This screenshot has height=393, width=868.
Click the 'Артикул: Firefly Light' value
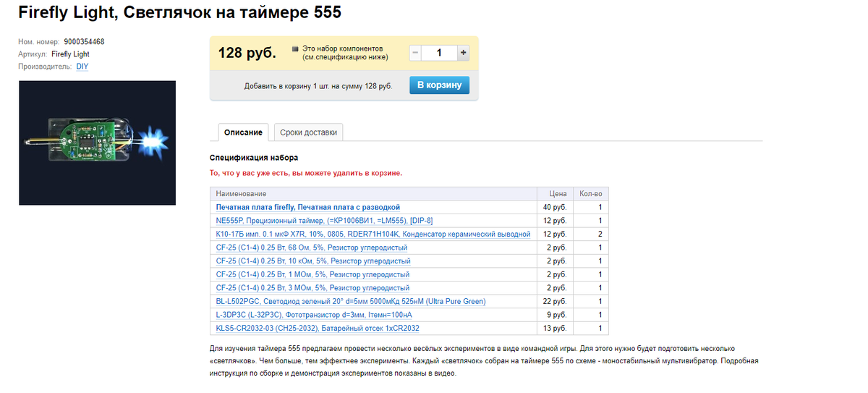point(70,54)
